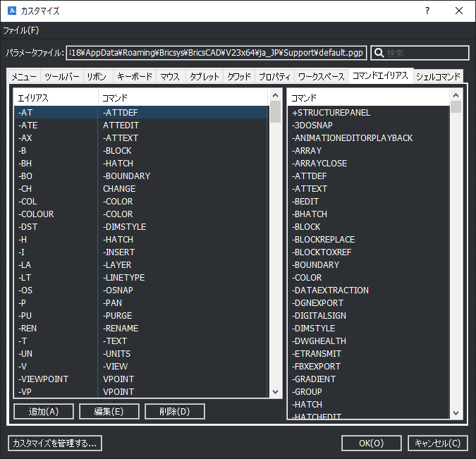Select -BLOCKREPLACE command
The height and width of the screenshot is (459, 476).
point(369,239)
